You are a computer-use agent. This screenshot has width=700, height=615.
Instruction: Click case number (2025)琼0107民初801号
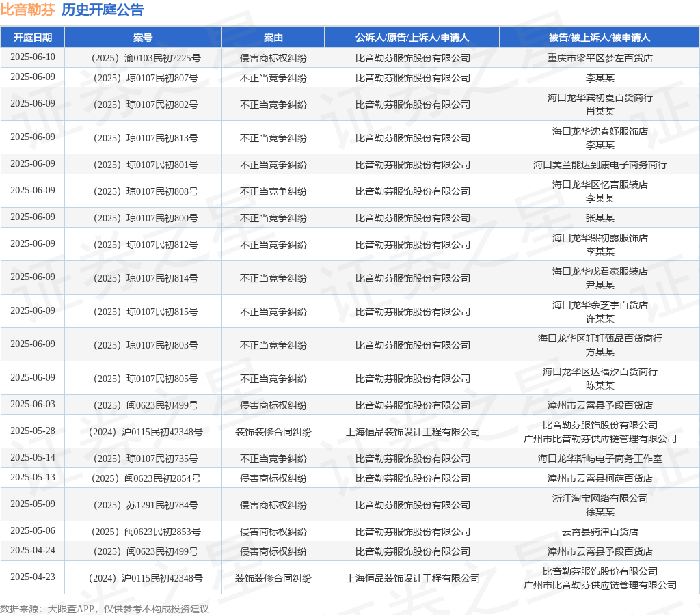146,165
